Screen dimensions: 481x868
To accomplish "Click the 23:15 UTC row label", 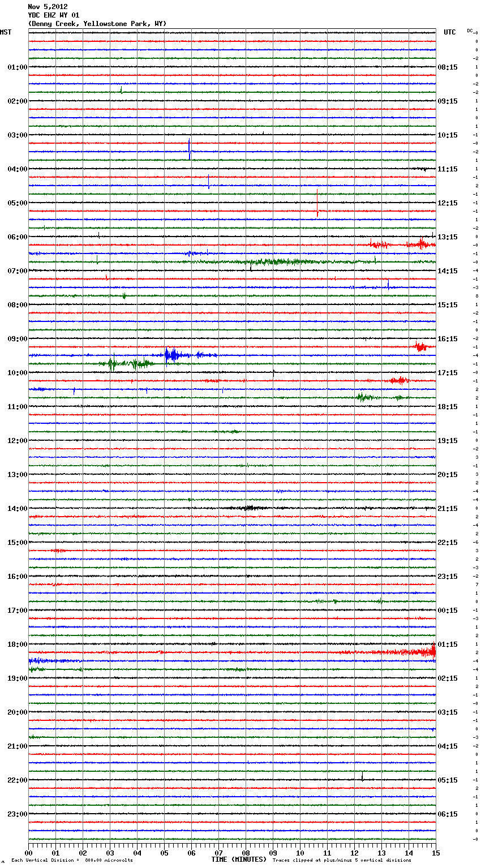I will pos(448,577).
